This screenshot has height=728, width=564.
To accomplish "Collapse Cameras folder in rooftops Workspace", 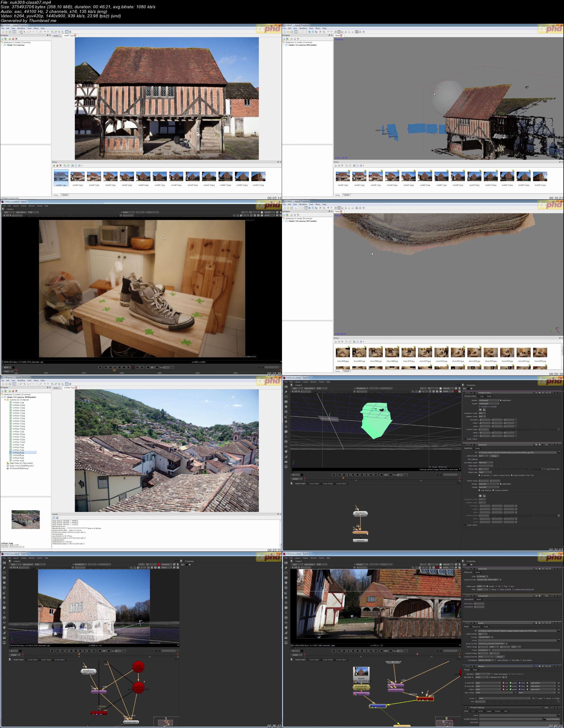I will tap(5, 400).
